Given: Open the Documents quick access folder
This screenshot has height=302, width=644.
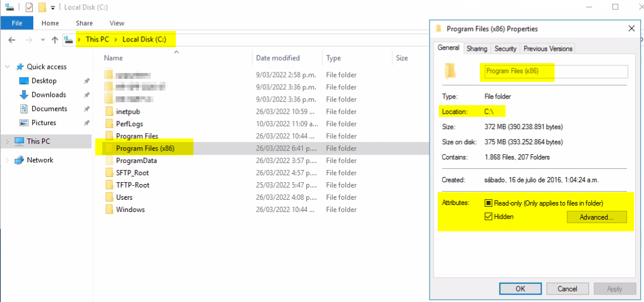Looking at the screenshot, I should (x=49, y=109).
